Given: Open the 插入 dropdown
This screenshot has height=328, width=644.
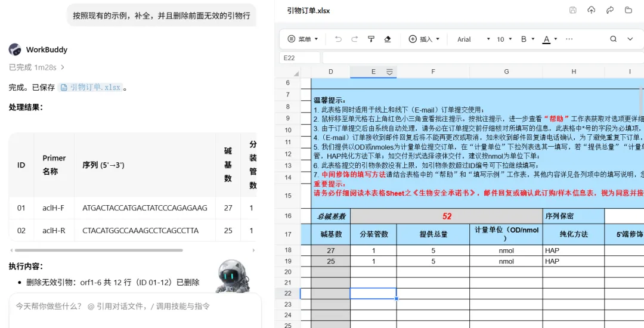Looking at the screenshot, I should [x=424, y=39].
